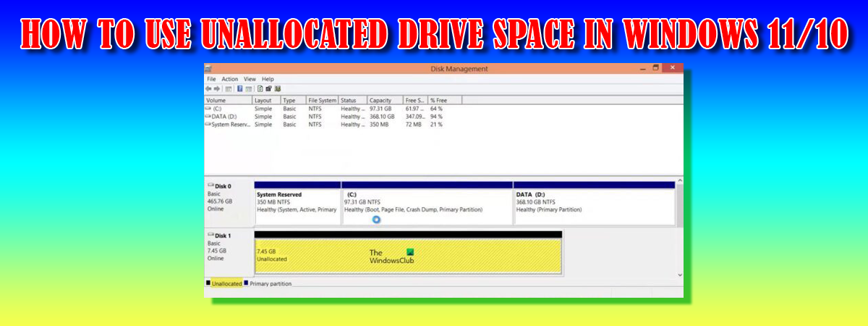Click the Properties toolbar icon
868x326 pixels.
268,88
